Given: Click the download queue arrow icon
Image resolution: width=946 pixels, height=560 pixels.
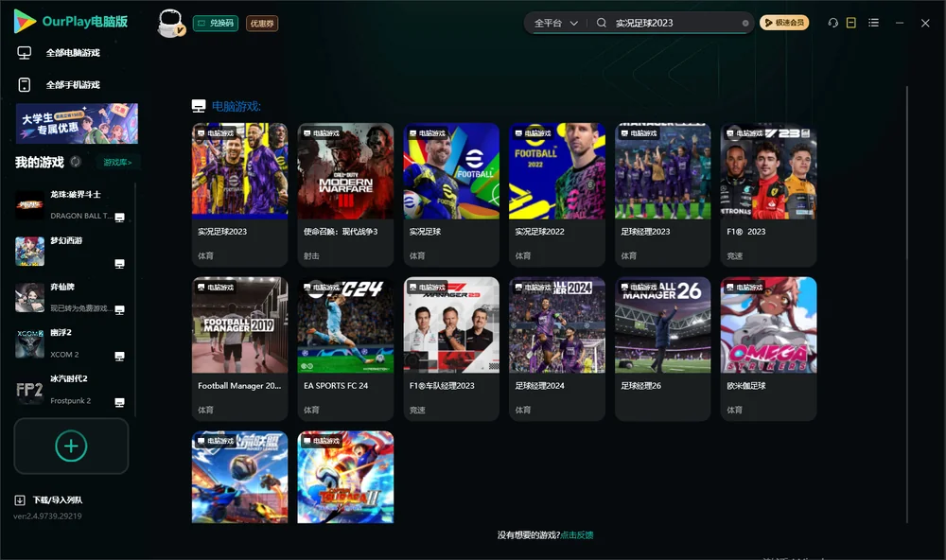Looking at the screenshot, I should (x=20, y=499).
